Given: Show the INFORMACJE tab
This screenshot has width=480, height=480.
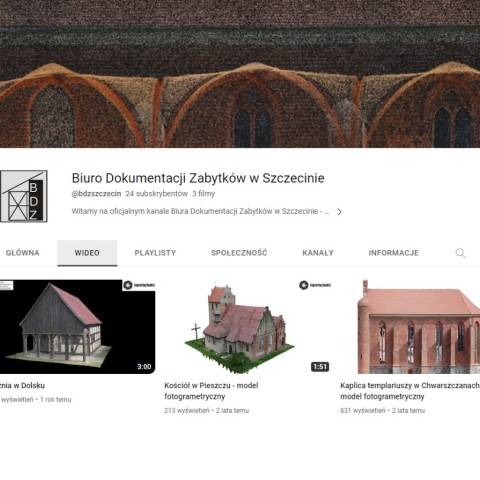Looking at the screenshot, I should point(393,253).
